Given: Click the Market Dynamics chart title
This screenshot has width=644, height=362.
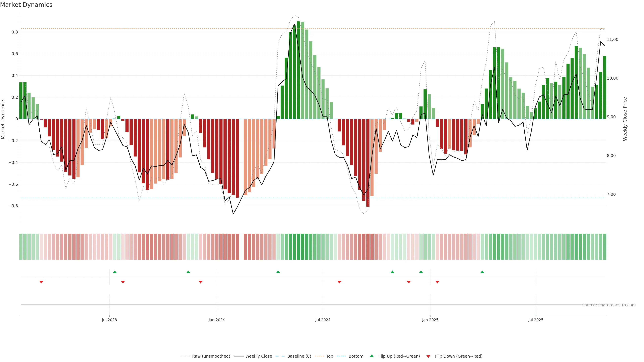Looking at the screenshot, I should [26, 5].
